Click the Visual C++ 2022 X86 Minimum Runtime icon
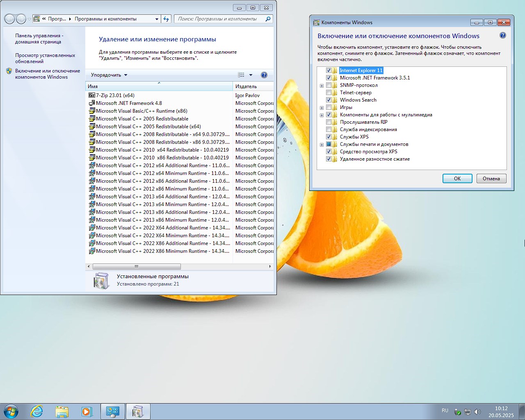 [x=92, y=251]
